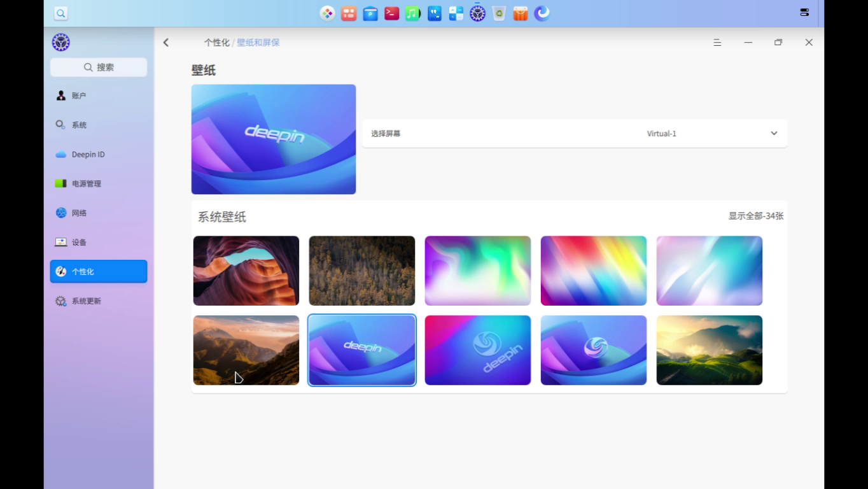
Task: Choose the pink-blue deepin logo wallpaper
Action: click(x=478, y=350)
